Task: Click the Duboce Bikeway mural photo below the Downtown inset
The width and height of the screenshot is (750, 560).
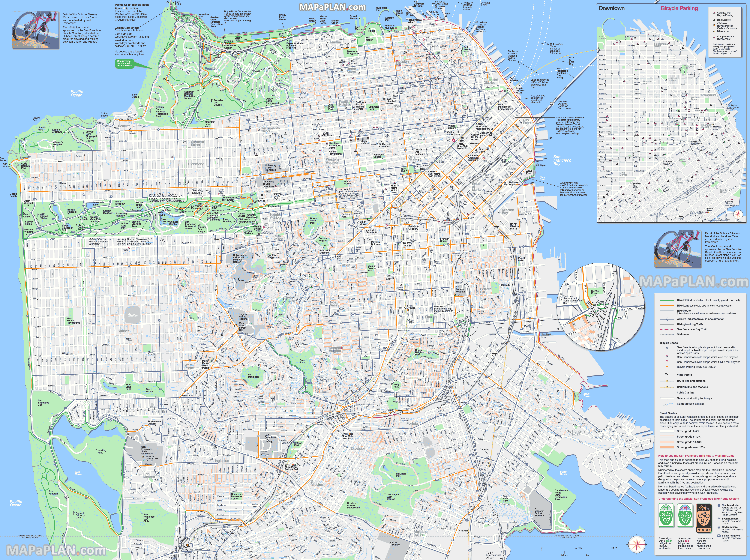Action: (678, 249)
